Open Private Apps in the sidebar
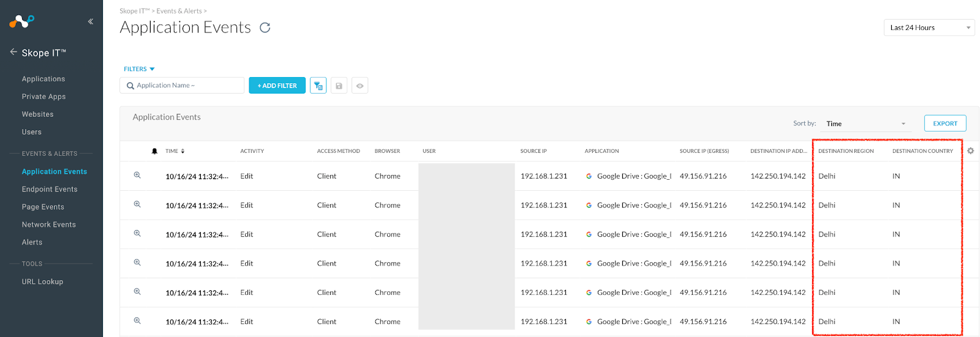The width and height of the screenshot is (980, 337). 43,97
